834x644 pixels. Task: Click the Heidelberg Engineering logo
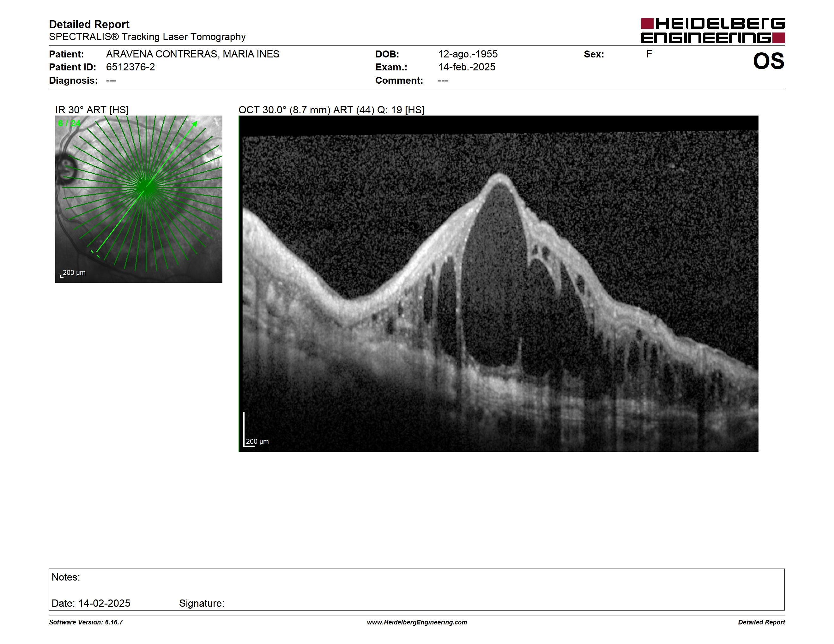(x=713, y=31)
